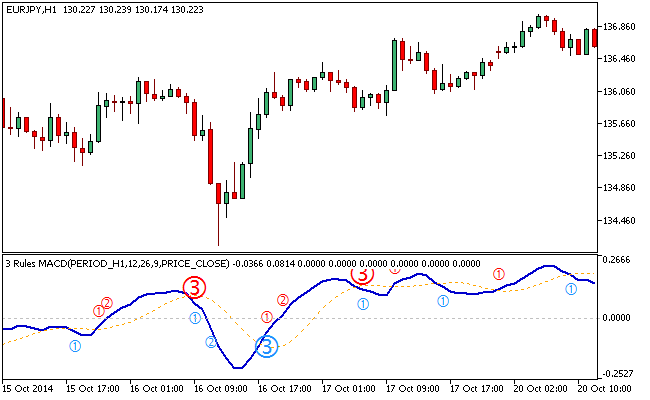Click the -0.2527 value on the indicator scale
The width and height of the screenshot is (650, 400).
[x=622, y=374]
